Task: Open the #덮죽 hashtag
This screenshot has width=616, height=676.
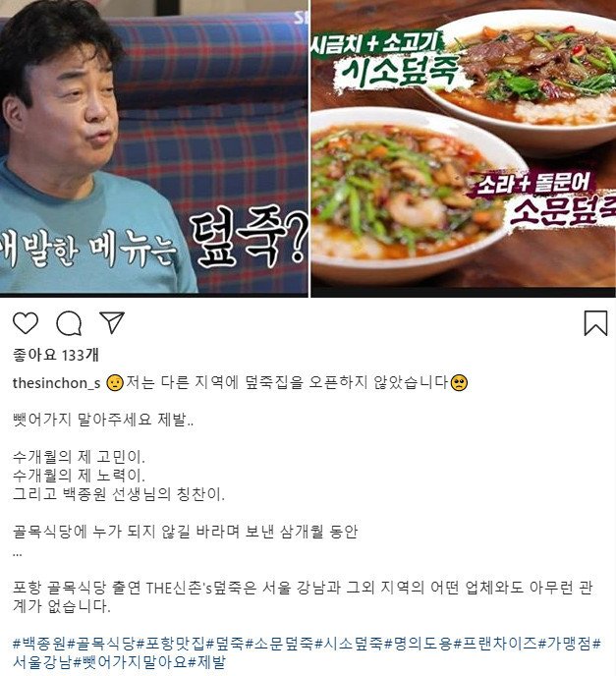Action: coord(225,644)
